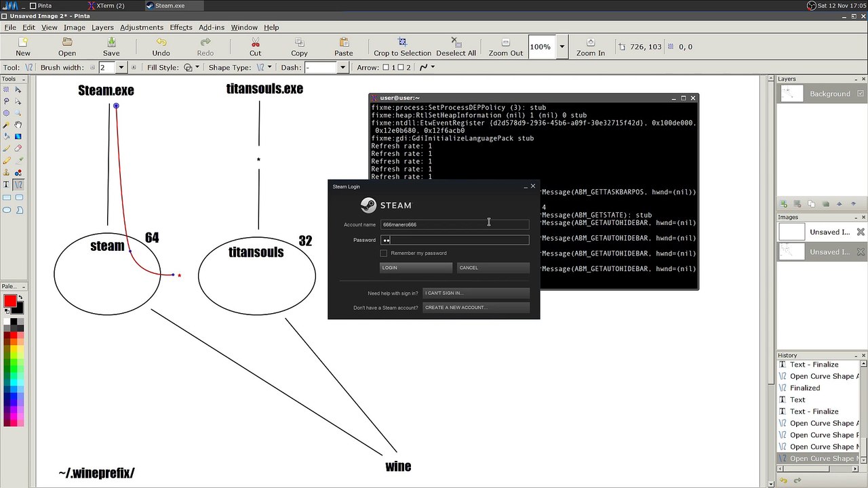
Task: Open the Adjustments menu
Action: pyautogui.click(x=142, y=27)
